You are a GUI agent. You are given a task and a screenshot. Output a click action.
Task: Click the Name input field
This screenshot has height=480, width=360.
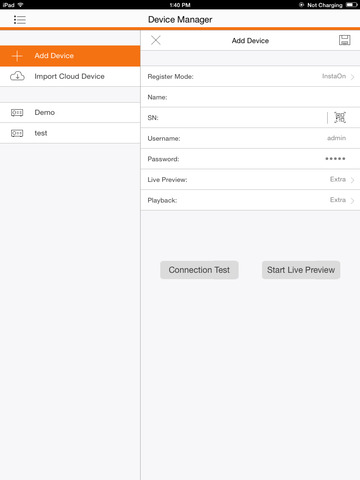[x=250, y=97]
